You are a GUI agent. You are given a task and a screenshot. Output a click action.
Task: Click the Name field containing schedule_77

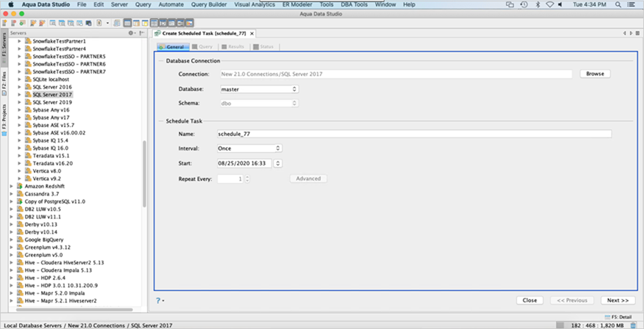tap(414, 134)
